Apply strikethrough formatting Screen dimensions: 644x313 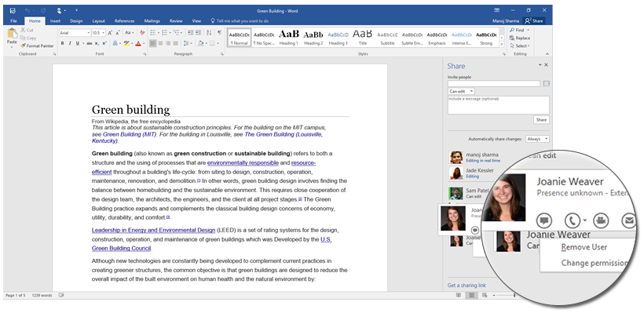(89, 43)
